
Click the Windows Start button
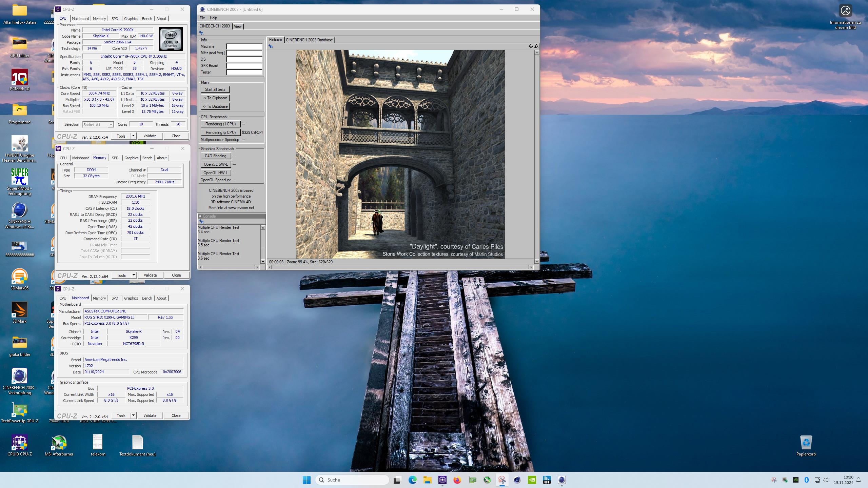click(307, 480)
